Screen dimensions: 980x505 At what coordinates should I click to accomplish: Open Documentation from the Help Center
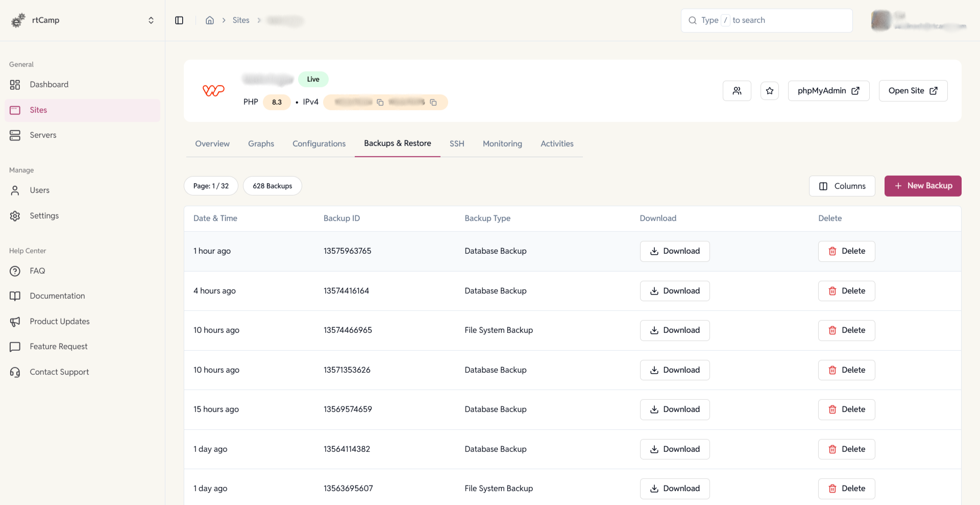pyautogui.click(x=57, y=296)
